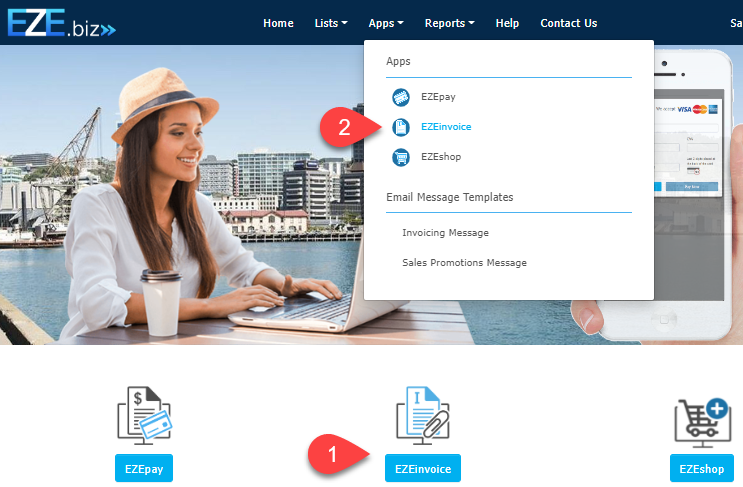Click the EZEinvoice icon in Apps dropdown
This screenshot has width=743, height=487.
(401, 127)
